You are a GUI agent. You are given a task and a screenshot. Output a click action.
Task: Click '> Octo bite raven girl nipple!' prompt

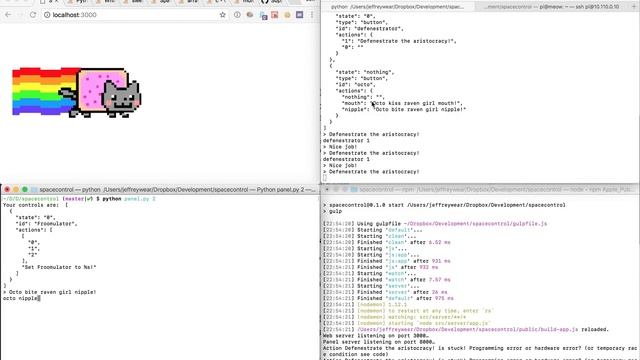click(x=49, y=292)
